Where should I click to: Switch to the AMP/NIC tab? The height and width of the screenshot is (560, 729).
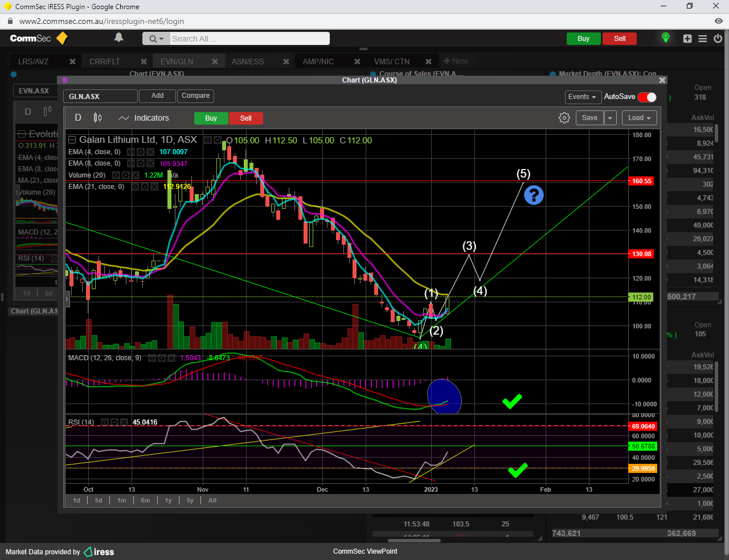318,61
